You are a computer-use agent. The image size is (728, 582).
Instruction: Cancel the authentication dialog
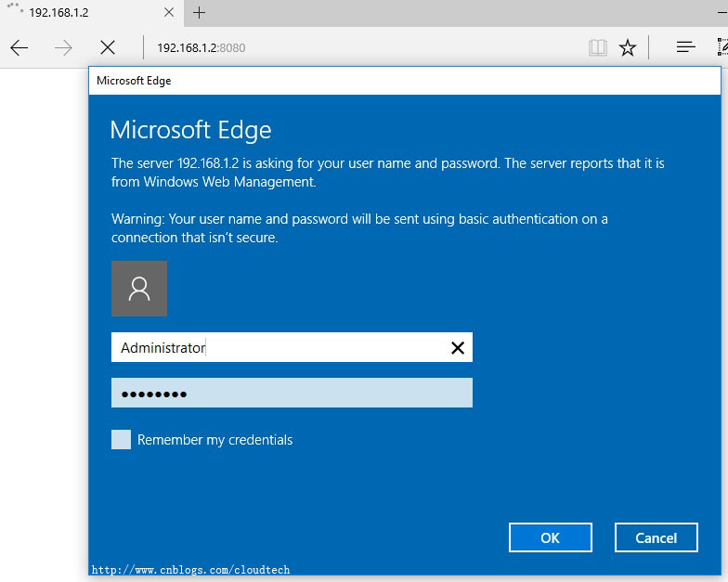[656, 537]
